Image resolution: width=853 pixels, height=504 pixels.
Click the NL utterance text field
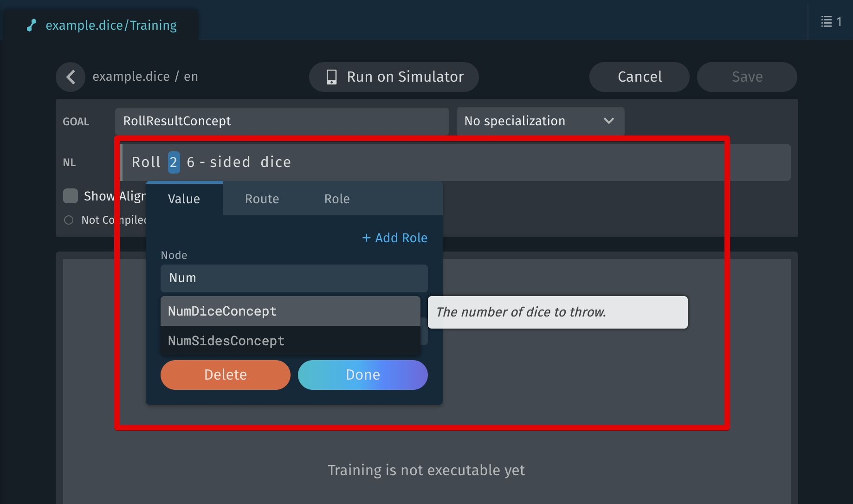click(455, 162)
